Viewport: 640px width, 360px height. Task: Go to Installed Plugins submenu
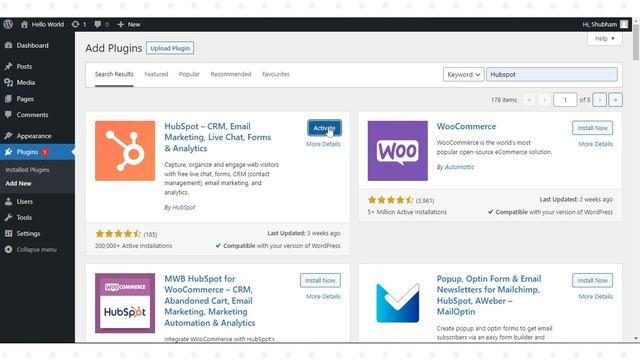pos(27,170)
